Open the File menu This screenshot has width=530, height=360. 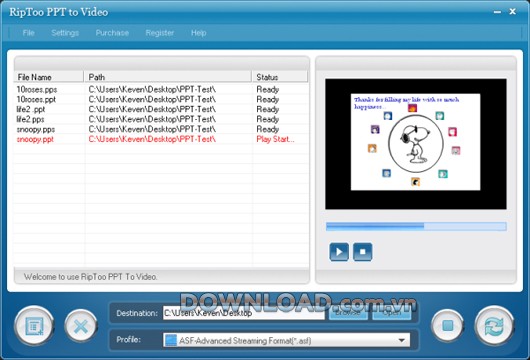28,33
